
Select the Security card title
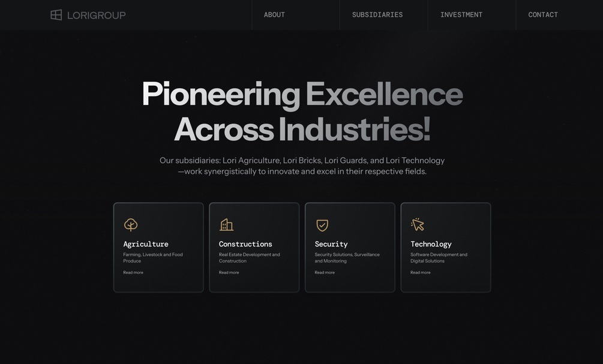(331, 244)
